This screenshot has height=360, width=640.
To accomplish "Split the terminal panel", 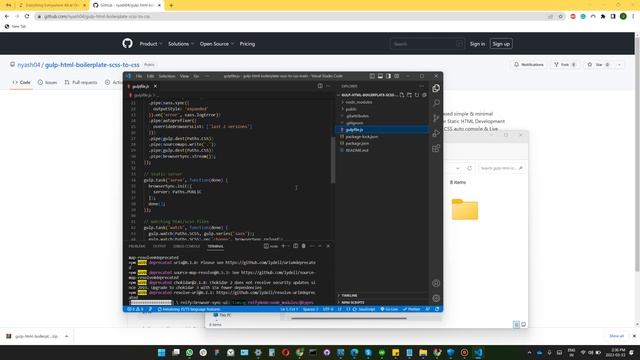I will (296, 246).
